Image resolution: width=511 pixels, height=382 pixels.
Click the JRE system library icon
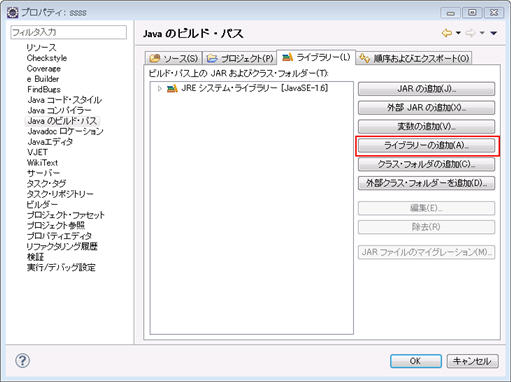click(172, 88)
